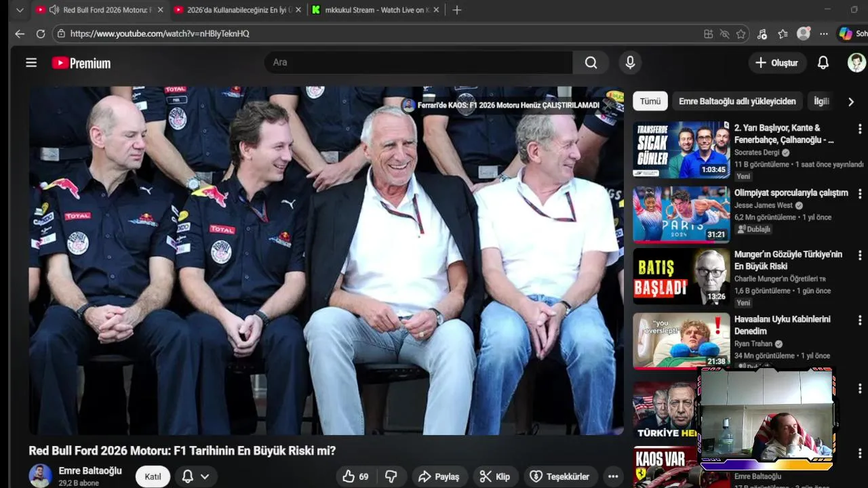
Task: Open 'Olimpiyat sporcularıyla çalıştım' video title
Action: (791, 192)
